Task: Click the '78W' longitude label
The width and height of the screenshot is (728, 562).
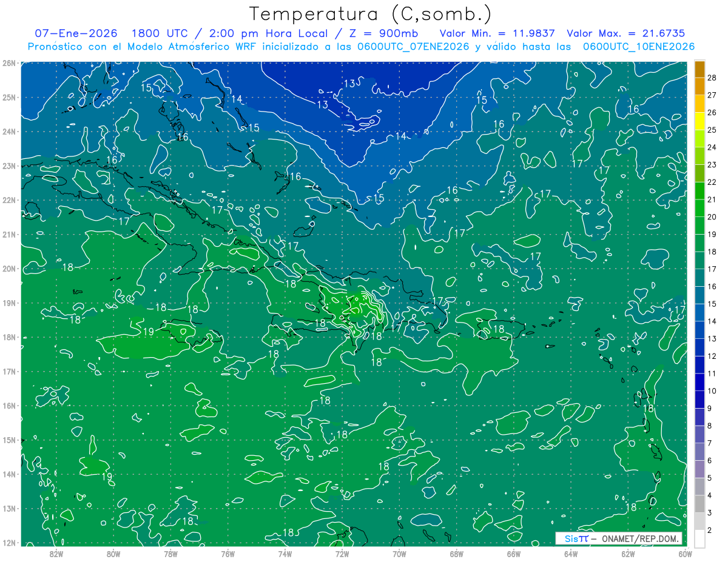Action: click(170, 553)
